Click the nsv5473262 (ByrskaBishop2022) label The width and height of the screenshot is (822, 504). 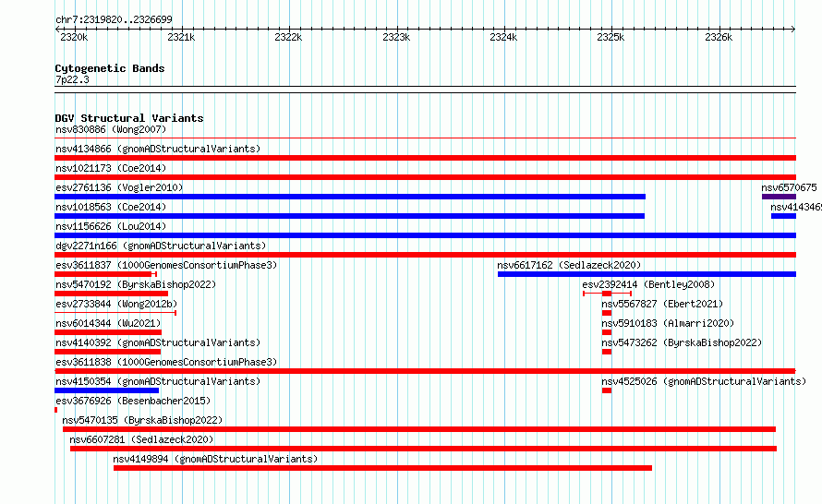[682, 342]
